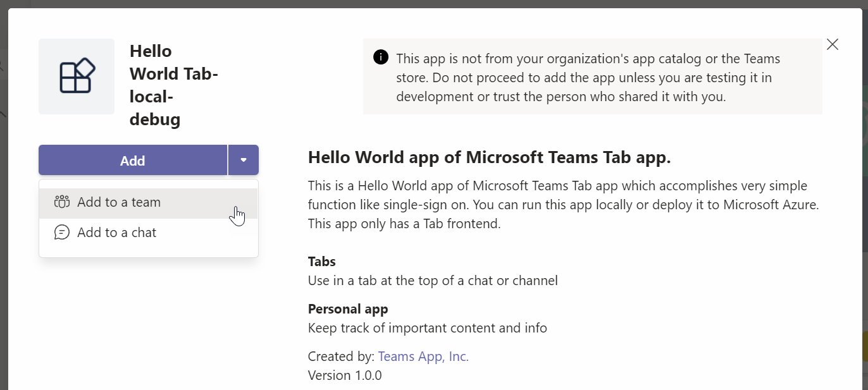This screenshot has width=868, height=390.
Task: Click the app description paragraph about single-sign on
Action: [564, 205]
